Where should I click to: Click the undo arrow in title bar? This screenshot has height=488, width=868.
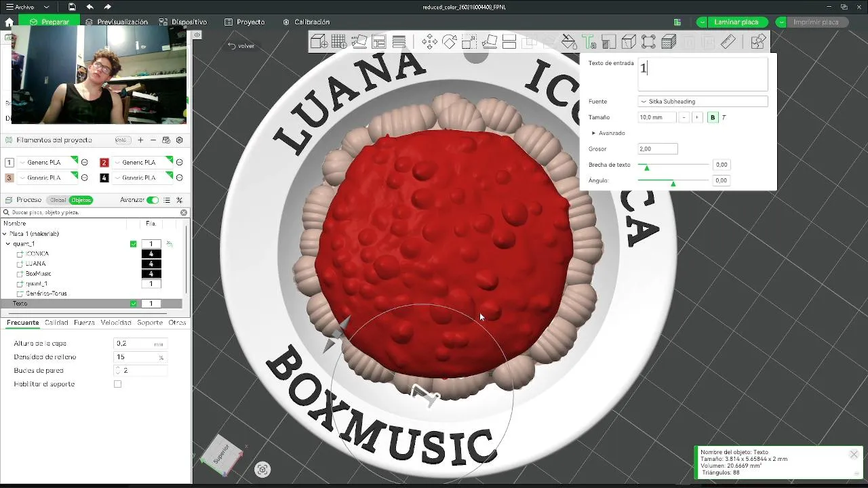point(90,7)
